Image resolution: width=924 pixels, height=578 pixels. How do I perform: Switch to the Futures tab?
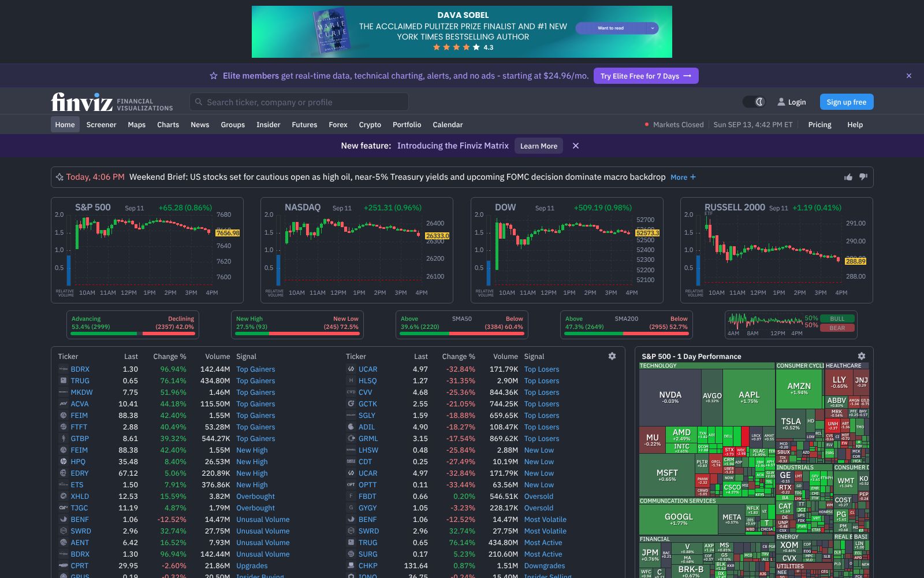pos(304,124)
